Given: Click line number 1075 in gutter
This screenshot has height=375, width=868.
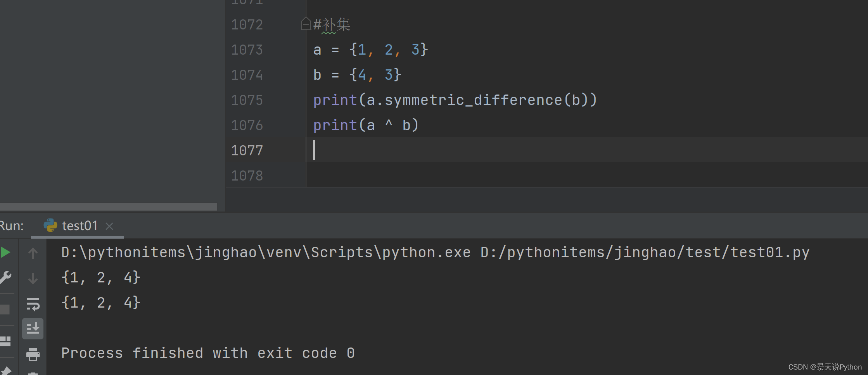Looking at the screenshot, I should point(247,100).
